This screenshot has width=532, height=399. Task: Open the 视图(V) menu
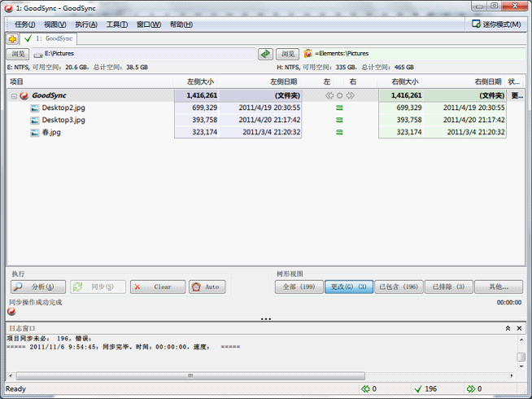[55, 24]
